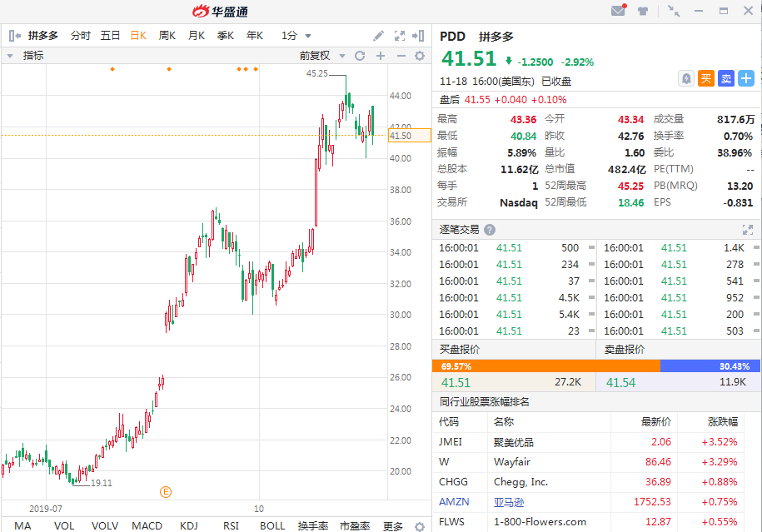
Task: Enable the 市盈率 indicator
Action: pyautogui.click(x=355, y=525)
